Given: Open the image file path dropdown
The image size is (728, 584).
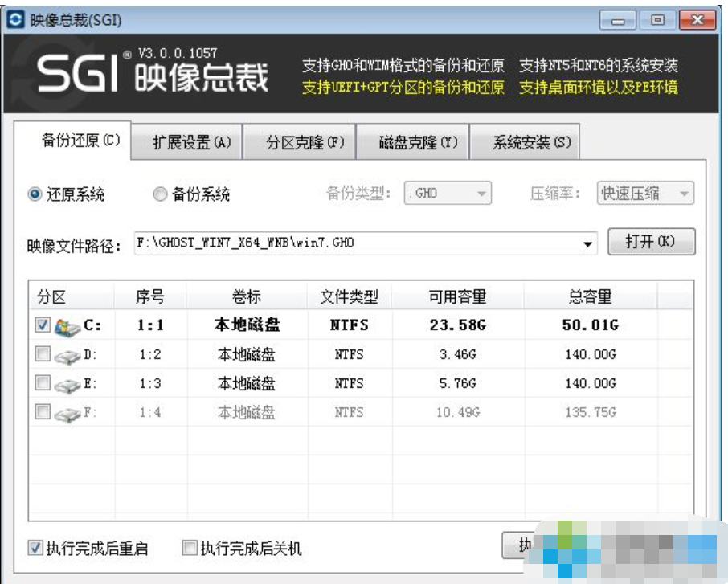Looking at the screenshot, I should click(589, 242).
